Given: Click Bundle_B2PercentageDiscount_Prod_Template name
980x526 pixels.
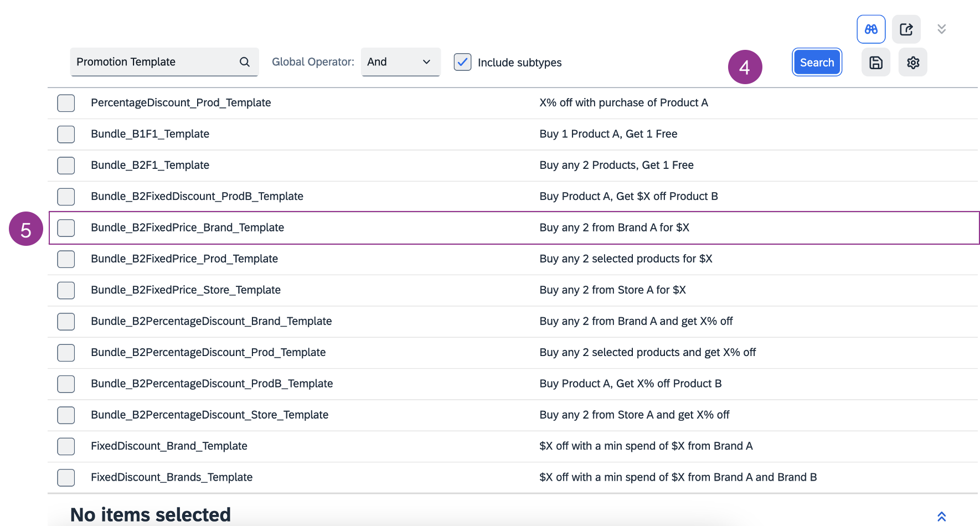Looking at the screenshot, I should pos(208,353).
